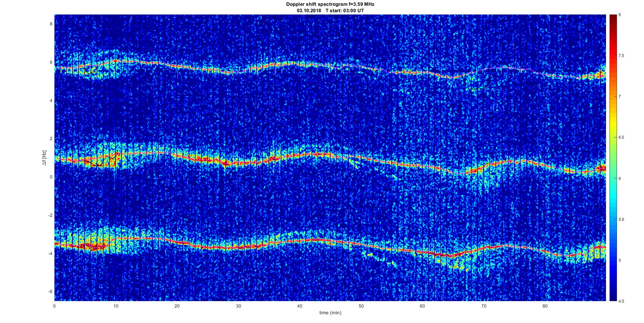Click the y-axis tick label -4
The image size is (644, 323).
pyautogui.click(x=50, y=253)
